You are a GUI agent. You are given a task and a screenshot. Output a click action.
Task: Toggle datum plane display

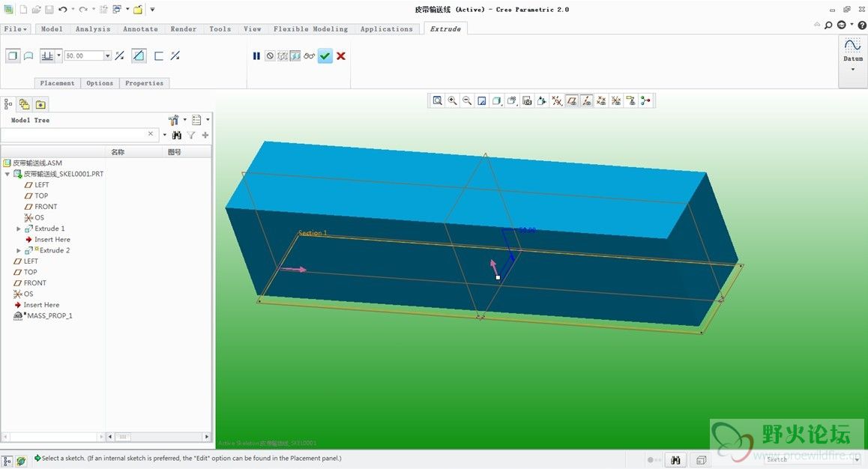[x=572, y=100]
